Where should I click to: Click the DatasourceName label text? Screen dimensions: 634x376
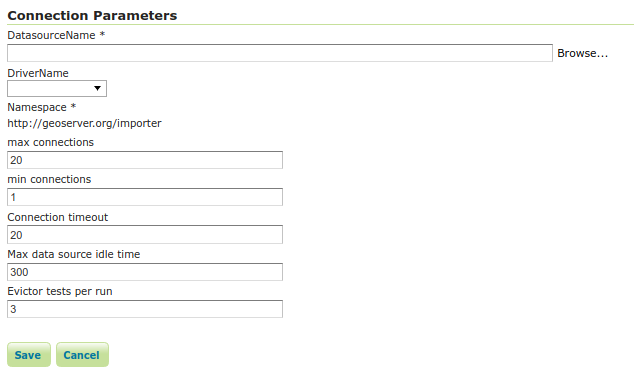(x=51, y=35)
